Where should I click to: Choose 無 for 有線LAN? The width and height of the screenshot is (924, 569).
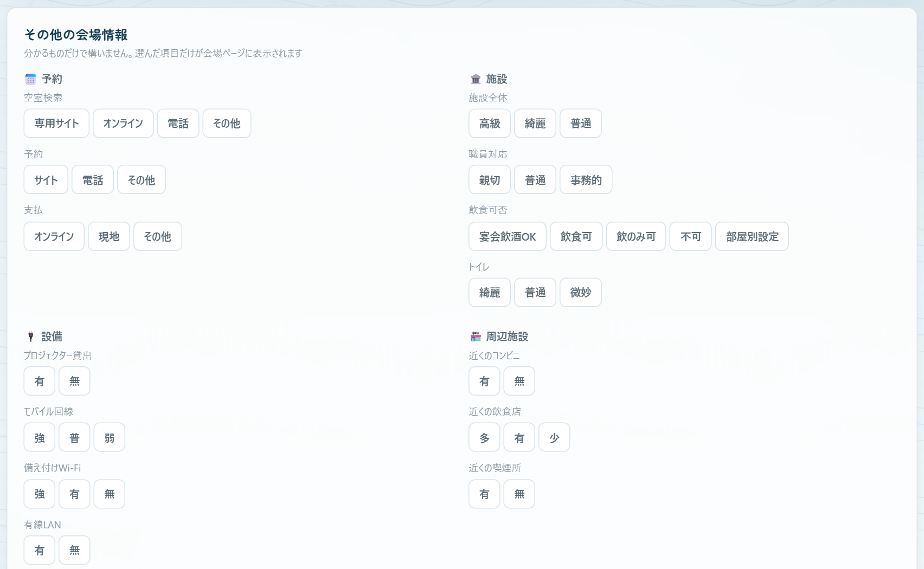coord(74,550)
